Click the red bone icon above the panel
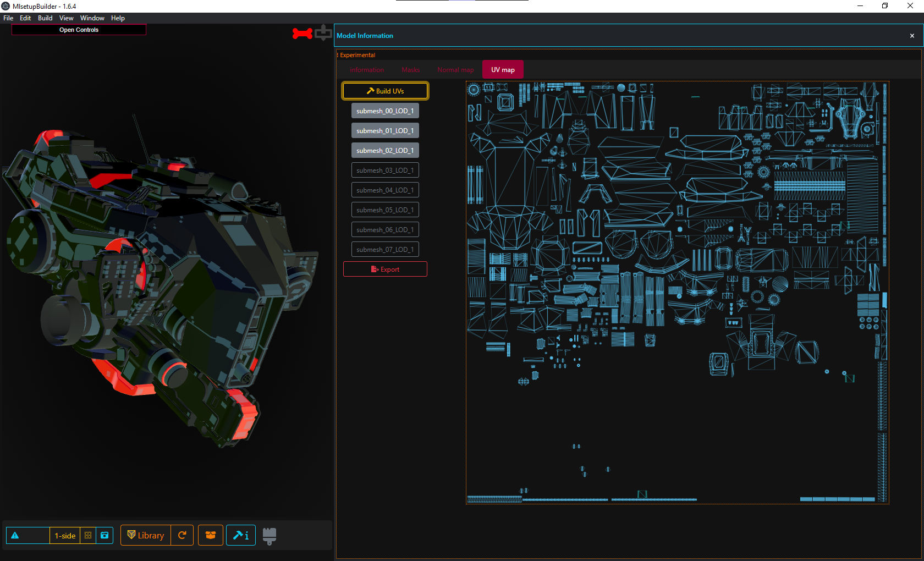Image resolution: width=924 pixels, height=561 pixels. [301, 33]
